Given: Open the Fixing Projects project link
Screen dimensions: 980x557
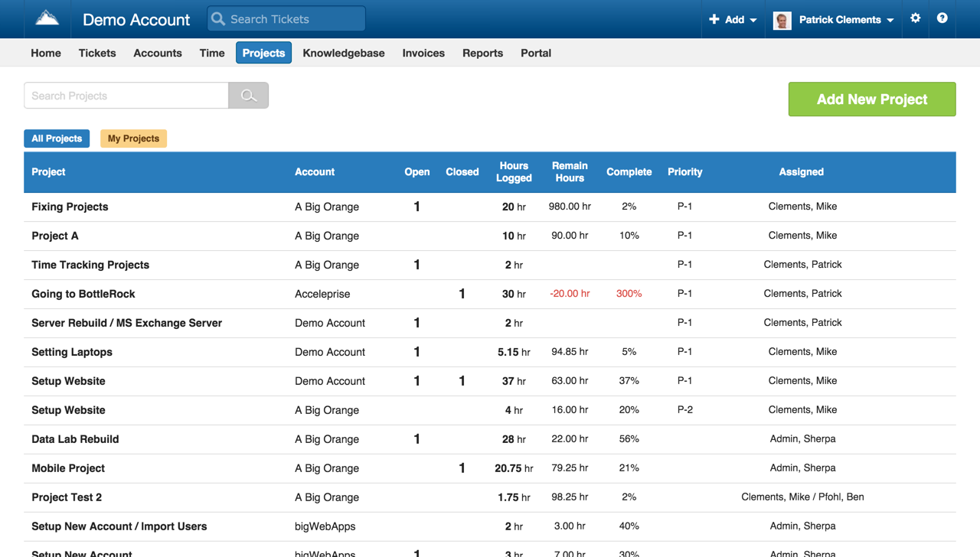Looking at the screenshot, I should point(70,207).
